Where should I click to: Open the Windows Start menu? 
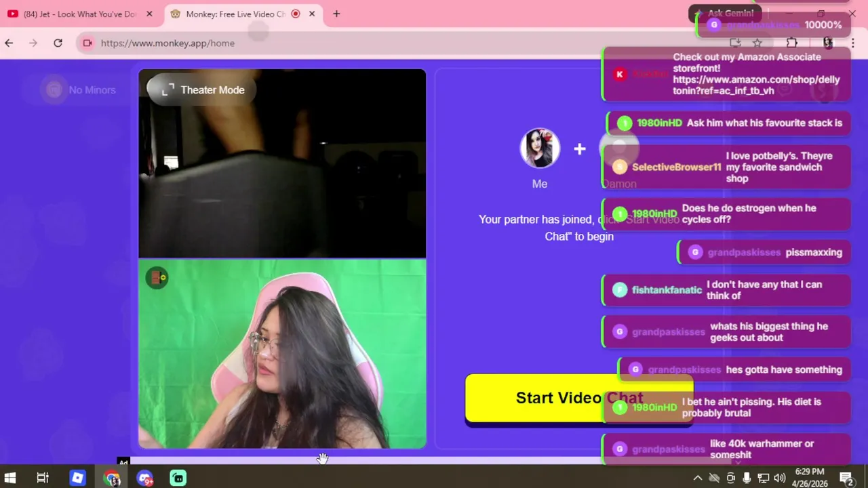pyautogui.click(x=10, y=478)
